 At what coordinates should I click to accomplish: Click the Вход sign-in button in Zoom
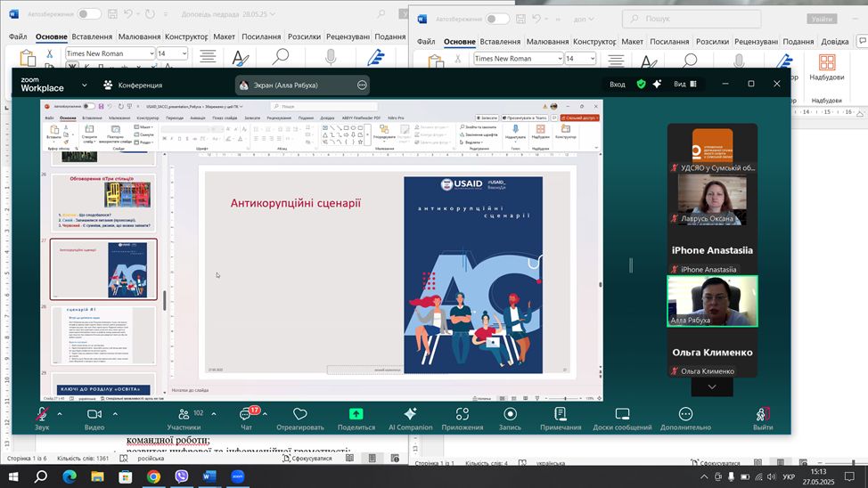pyautogui.click(x=617, y=84)
